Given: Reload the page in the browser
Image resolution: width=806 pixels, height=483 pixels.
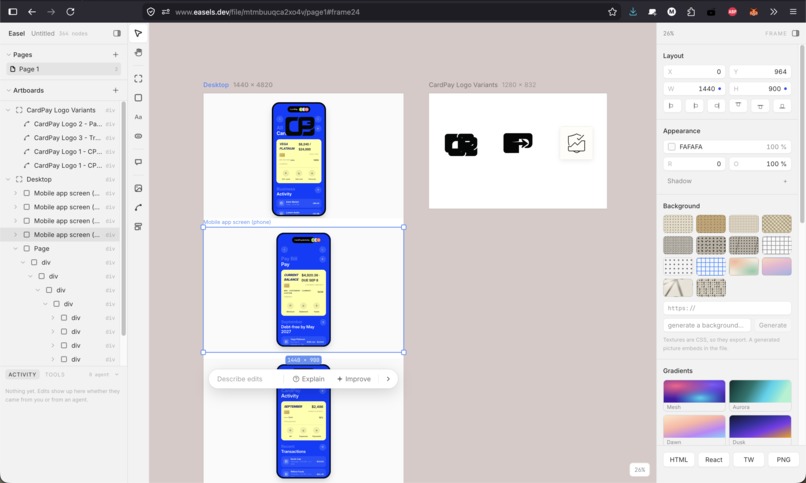Looking at the screenshot, I should [70, 12].
